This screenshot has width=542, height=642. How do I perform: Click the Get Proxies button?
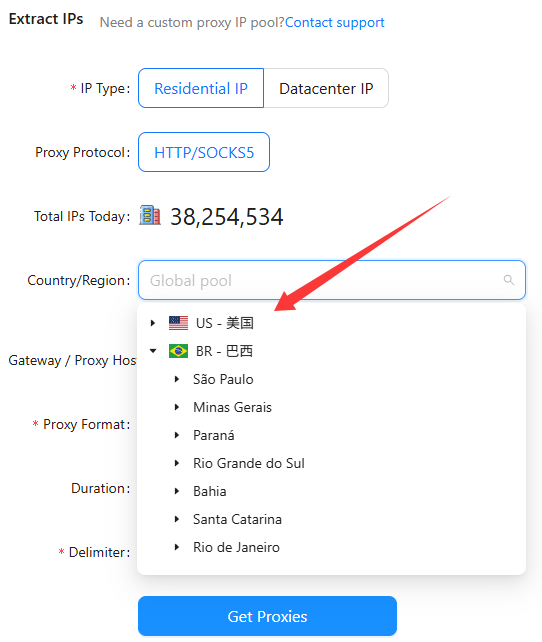pos(267,616)
